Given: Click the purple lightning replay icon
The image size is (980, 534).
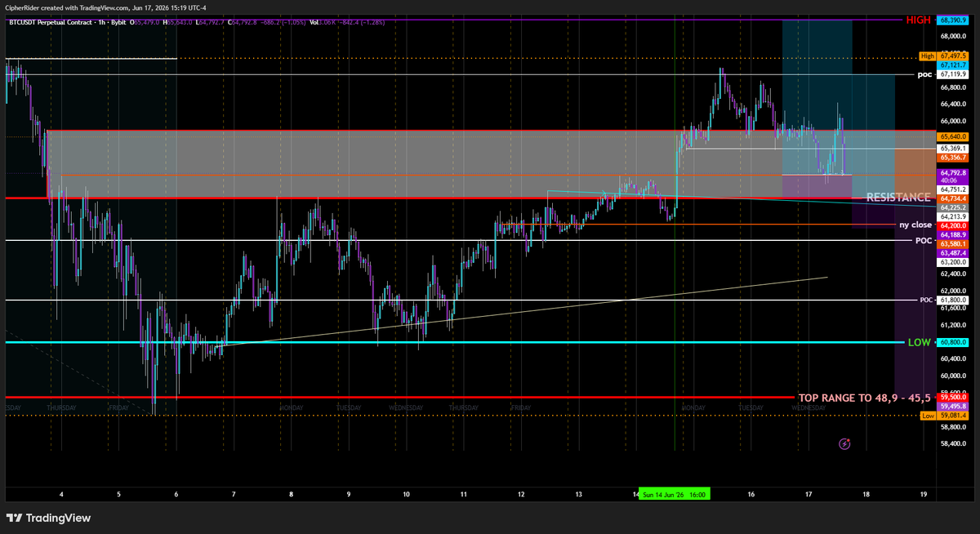Looking at the screenshot, I should [844, 443].
